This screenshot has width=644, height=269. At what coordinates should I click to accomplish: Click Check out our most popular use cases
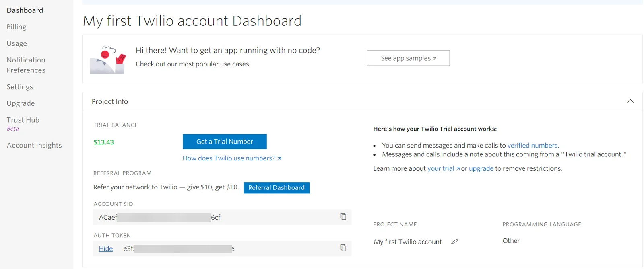pyautogui.click(x=192, y=64)
